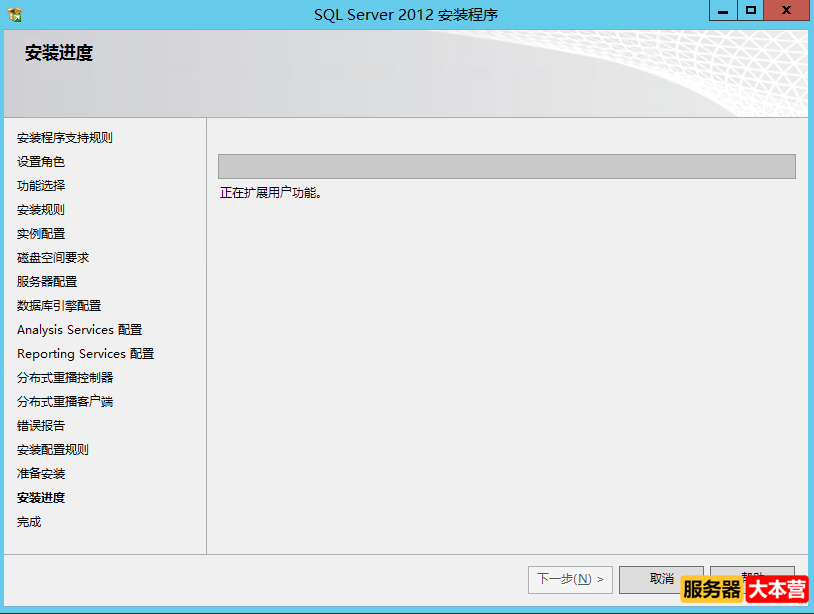The image size is (814, 614).
Task: Click the large 安装进度 page heading
Action: pos(59,53)
